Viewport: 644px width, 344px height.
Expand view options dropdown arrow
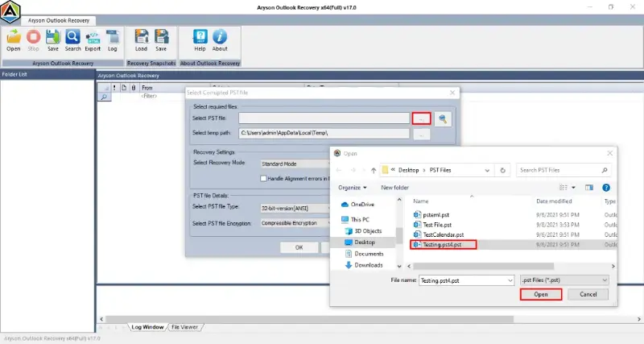tap(573, 188)
